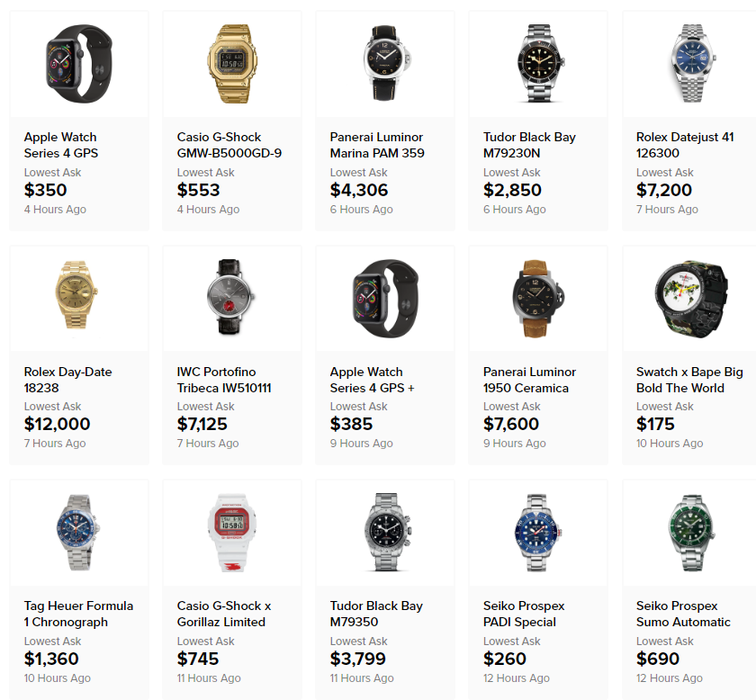Image resolution: width=756 pixels, height=700 pixels.
Task: Select the green Seiko Prospex Sumo watch image
Action: pos(691,533)
